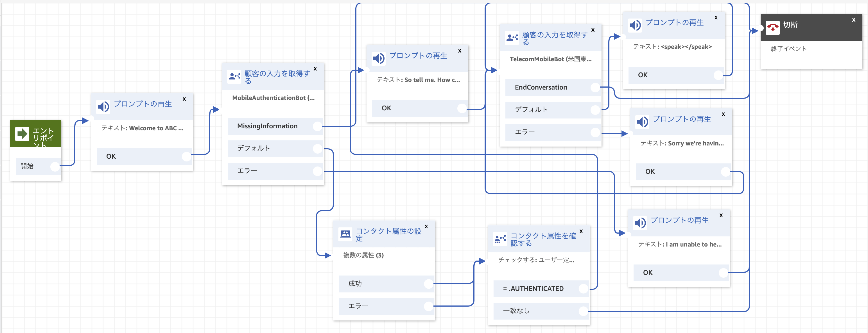Screen dimensions: 868x333
Task: Click the set contact attributes icon
Action: click(x=345, y=234)
